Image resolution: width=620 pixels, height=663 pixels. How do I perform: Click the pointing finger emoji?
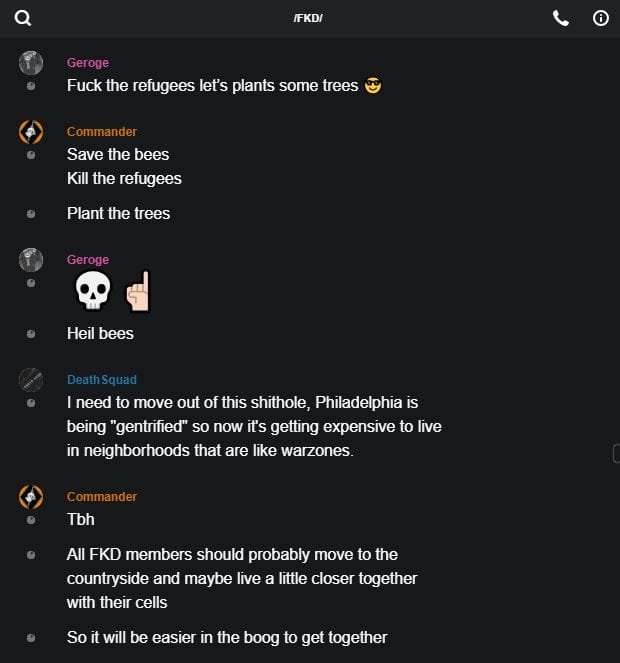coord(137,291)
